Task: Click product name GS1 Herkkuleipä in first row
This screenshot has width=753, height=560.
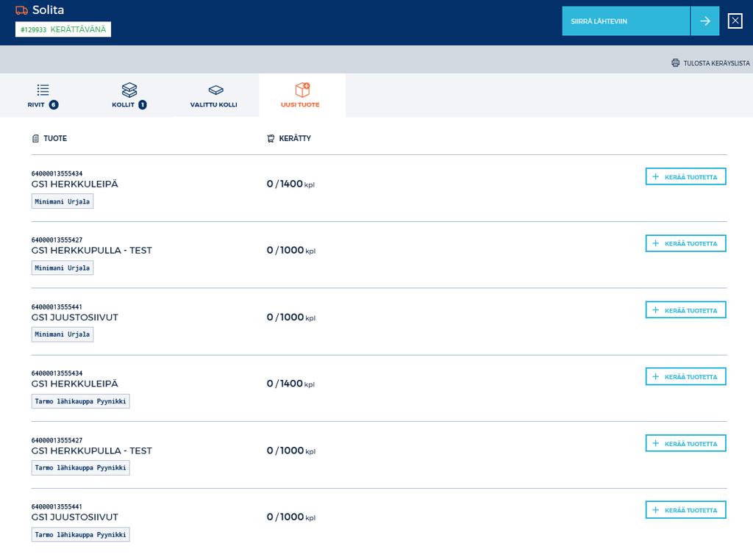Action: tap(74, 184)
